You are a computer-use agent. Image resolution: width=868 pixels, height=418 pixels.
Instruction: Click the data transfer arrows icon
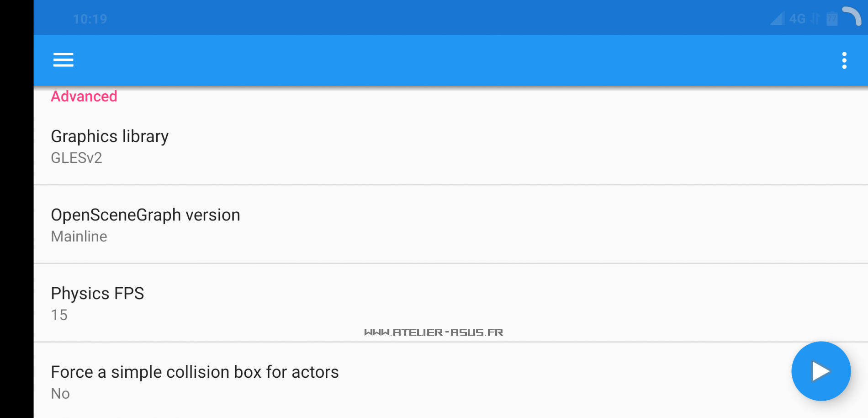pos(815,19)
